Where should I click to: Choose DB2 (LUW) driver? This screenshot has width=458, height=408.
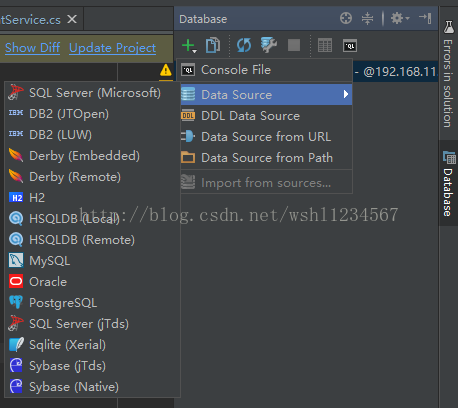(x=92, y=135)
